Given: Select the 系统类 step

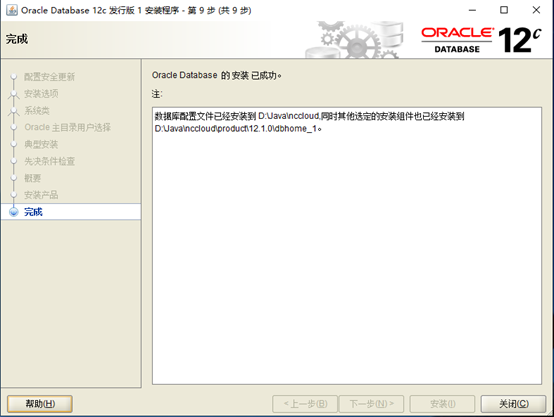Looking at the screenshot, I should pyautogui.click(x=37, y=111).
